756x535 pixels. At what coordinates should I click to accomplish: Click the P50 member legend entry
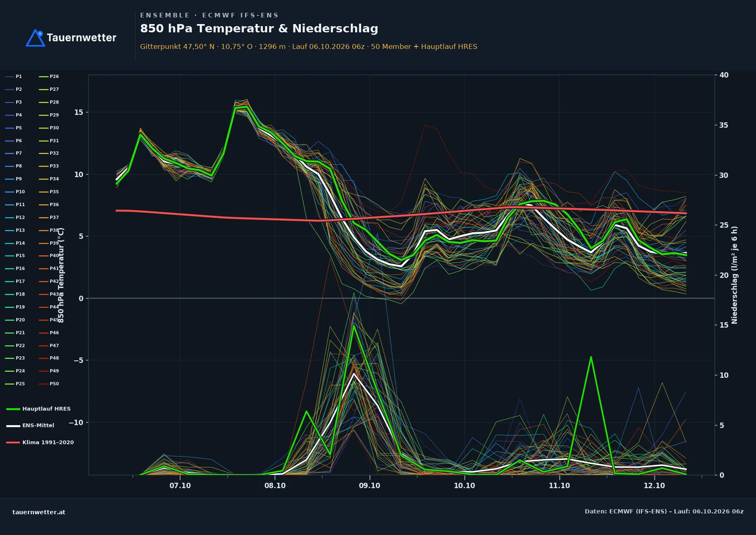[49, 384]
